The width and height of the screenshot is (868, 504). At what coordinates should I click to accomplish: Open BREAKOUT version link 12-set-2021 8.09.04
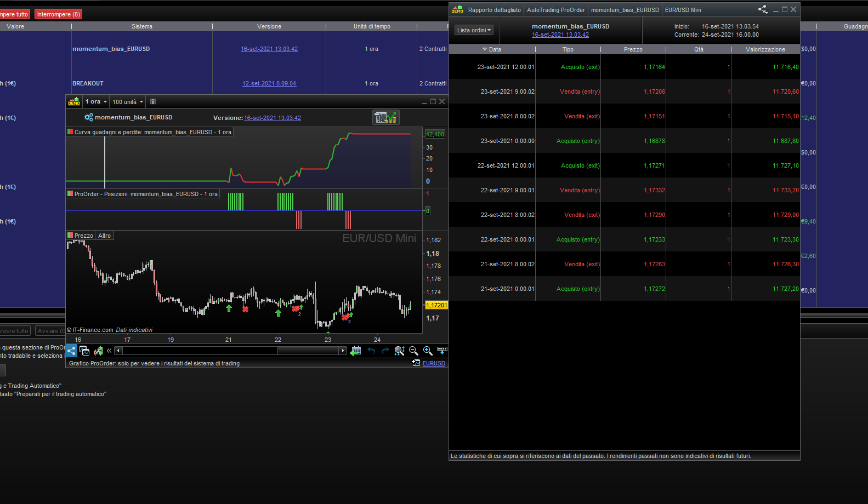[x=269, y=83]
